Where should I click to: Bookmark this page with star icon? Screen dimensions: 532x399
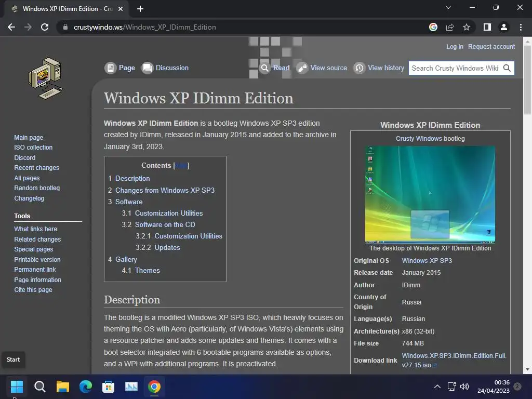(x=467, y=27)
